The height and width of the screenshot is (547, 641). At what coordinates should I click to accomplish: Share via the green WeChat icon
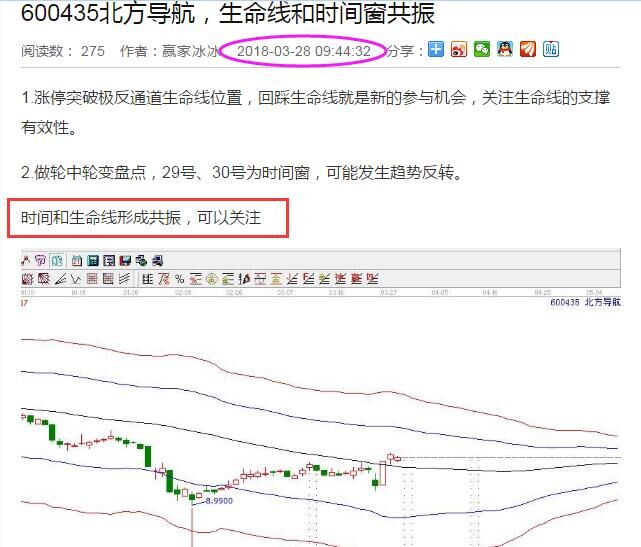tap(482, 49)
